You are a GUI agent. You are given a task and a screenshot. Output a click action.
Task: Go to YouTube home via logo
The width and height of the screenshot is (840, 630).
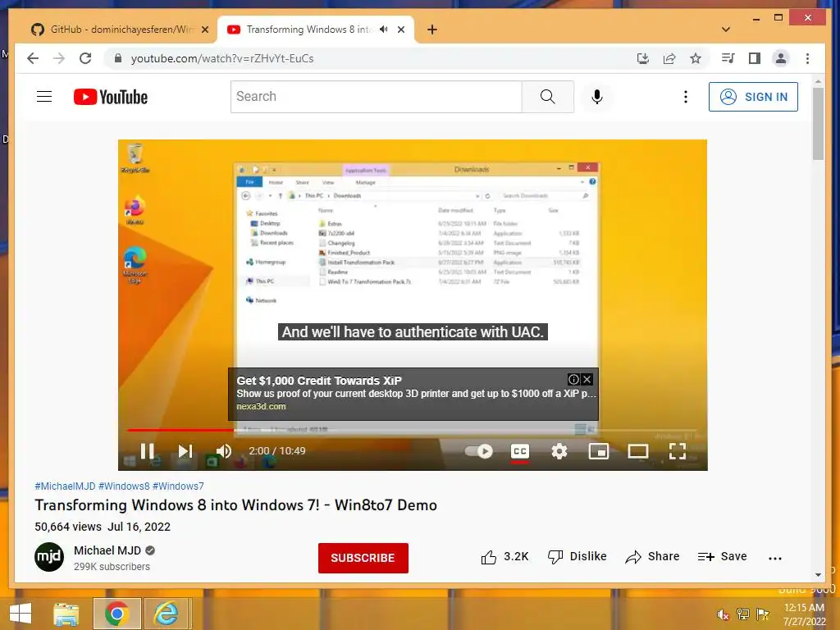click(x=111, y=97)
